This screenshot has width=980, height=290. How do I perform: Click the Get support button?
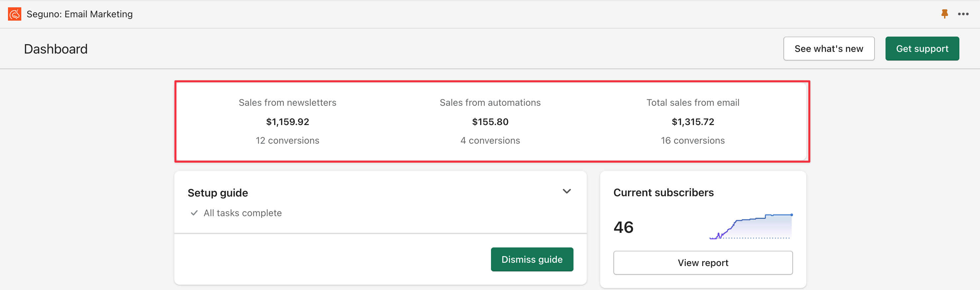922,49
